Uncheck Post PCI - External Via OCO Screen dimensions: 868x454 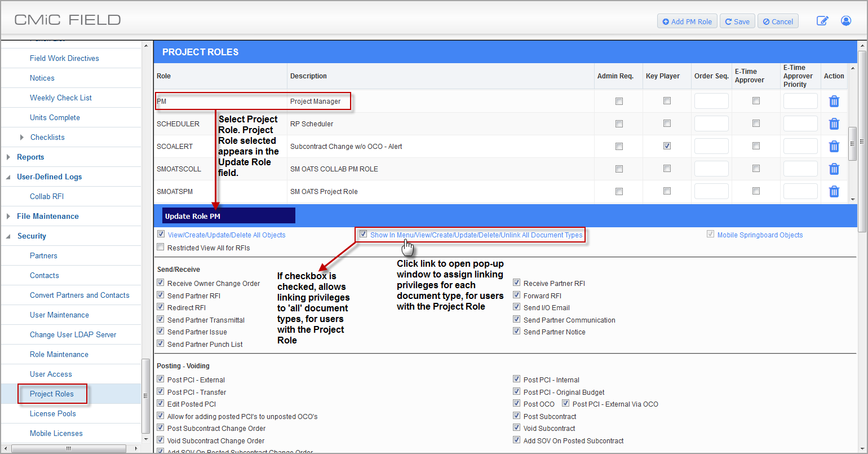click(x=566, y=404)
